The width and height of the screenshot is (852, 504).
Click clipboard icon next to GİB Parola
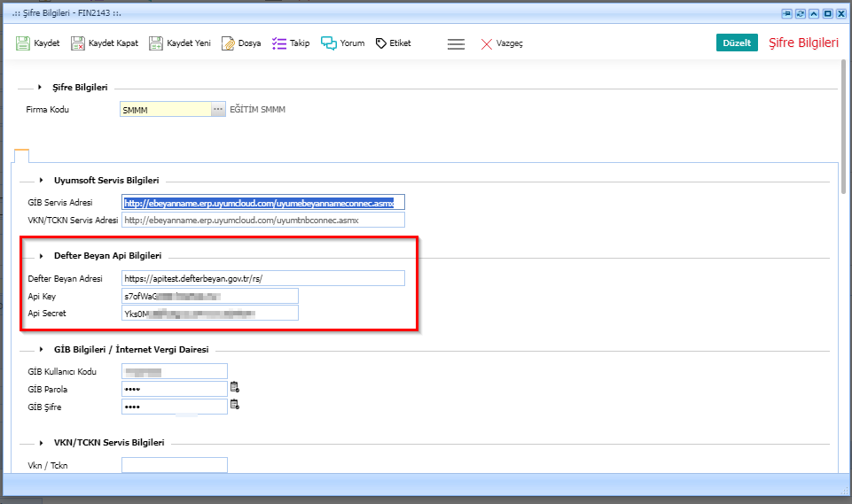(235, 387)
